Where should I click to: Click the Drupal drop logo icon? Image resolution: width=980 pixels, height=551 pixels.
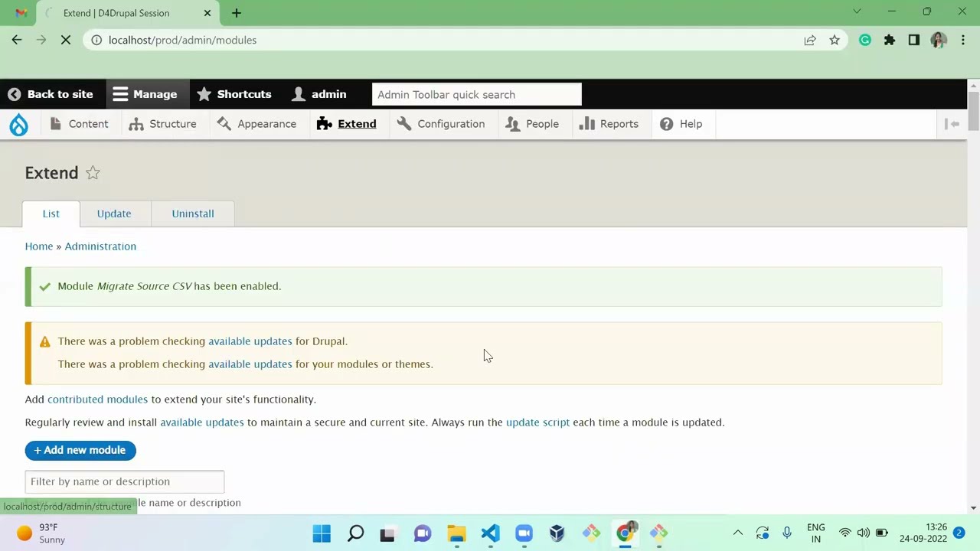click(18, 124)
